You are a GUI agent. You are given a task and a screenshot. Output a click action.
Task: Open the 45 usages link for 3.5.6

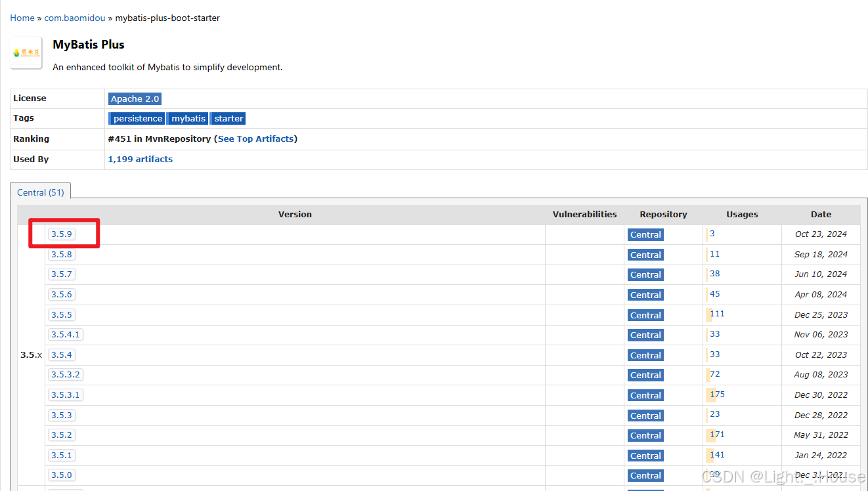(x=715, y=294)
